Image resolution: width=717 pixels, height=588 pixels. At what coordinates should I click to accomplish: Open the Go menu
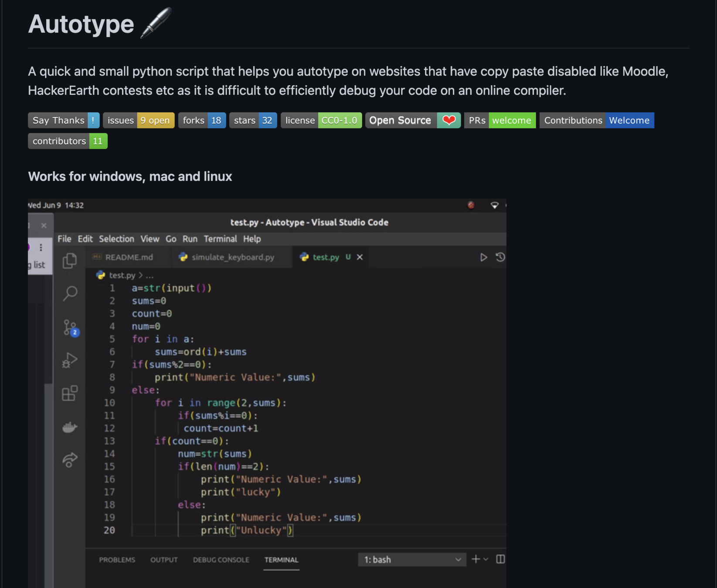tap(171, 239)
